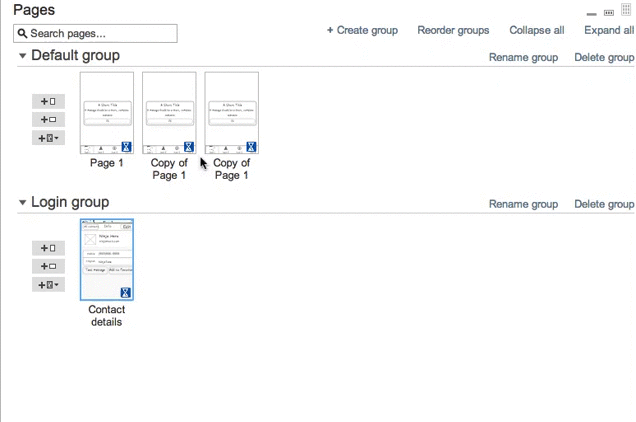Collapse the Login group triangle
Viewport: 636px width, 422px height.
click(x=23, y=203)
